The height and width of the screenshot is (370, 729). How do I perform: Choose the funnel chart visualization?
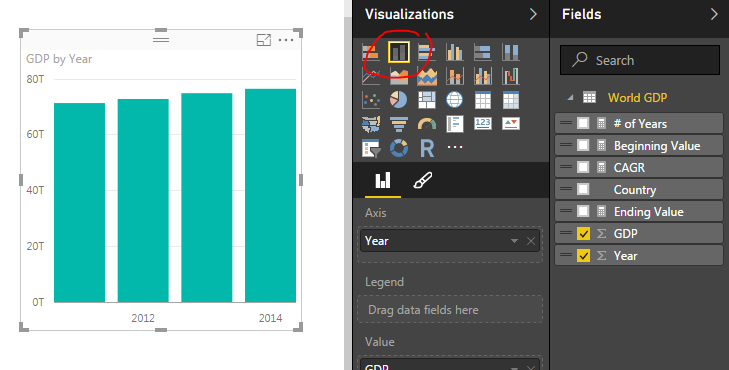tap(399, 124)
